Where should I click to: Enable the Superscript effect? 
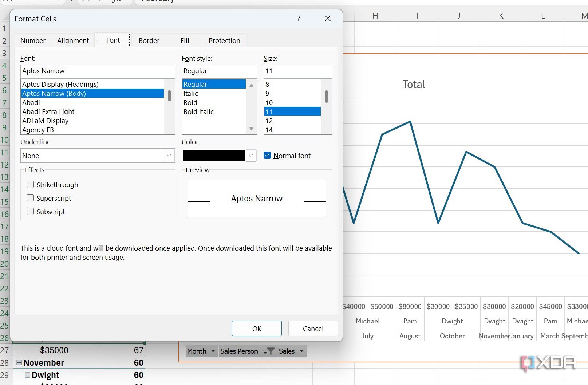pos(30,198)
